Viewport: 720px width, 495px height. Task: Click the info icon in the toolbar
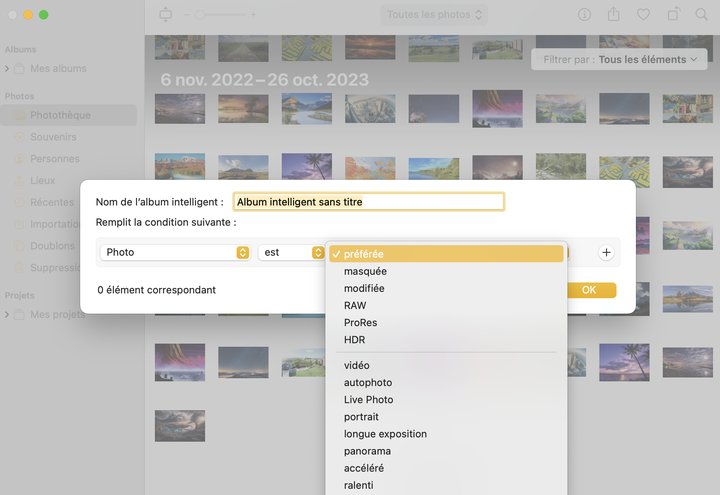coord(585,15)
